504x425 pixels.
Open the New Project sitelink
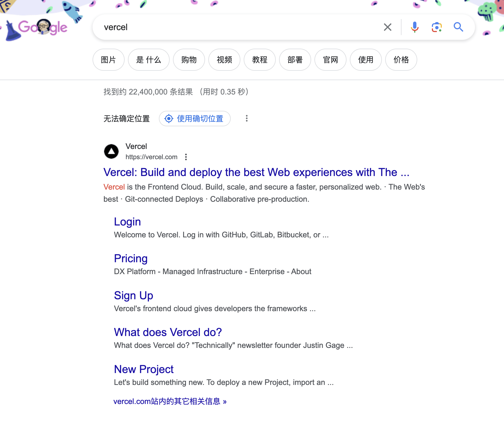point(144,369)
